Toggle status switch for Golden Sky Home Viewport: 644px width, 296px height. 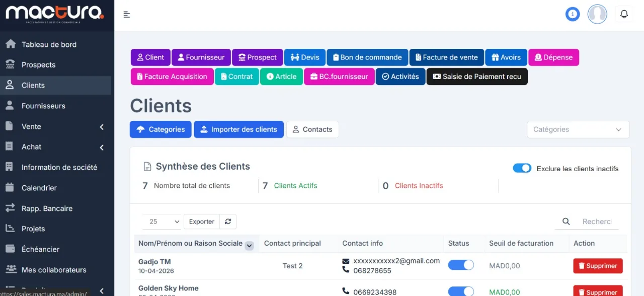[461, 291]
